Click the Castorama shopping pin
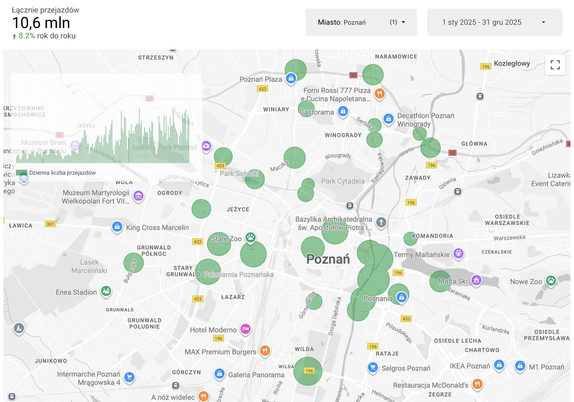This screenshot has width=574, height=402. (343, 111)
